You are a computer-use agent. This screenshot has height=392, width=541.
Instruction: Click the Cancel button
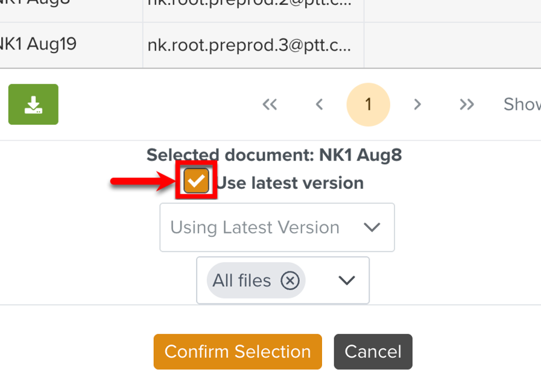pyautogui.click(x=373, y=352)
